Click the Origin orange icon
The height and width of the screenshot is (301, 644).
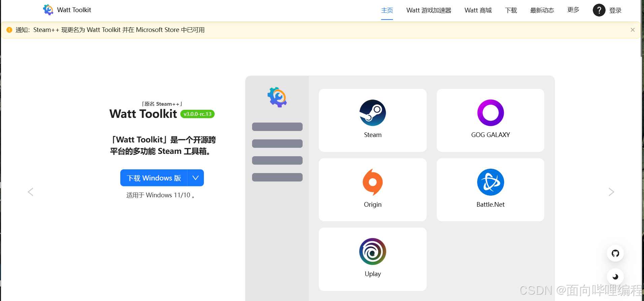point(373,182)
